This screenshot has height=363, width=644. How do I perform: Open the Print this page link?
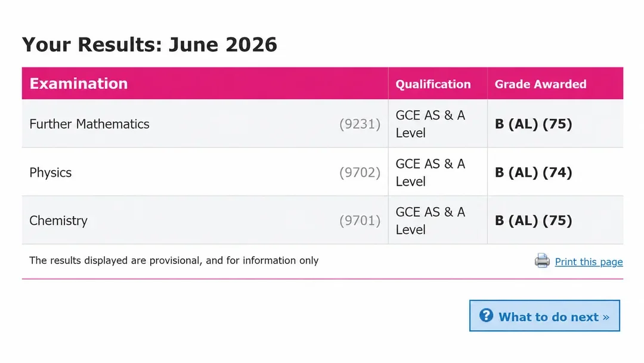pyautogui.click(x=589, y=262)
